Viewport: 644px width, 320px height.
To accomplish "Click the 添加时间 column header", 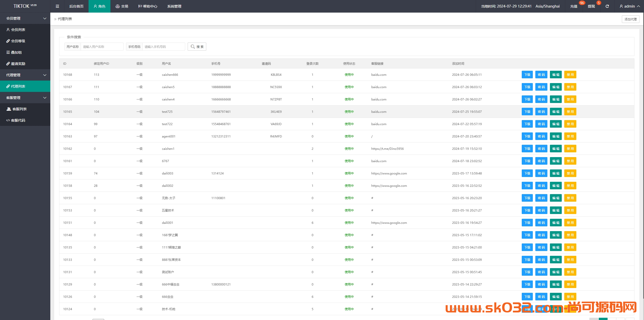I will [x=458, y=63].
